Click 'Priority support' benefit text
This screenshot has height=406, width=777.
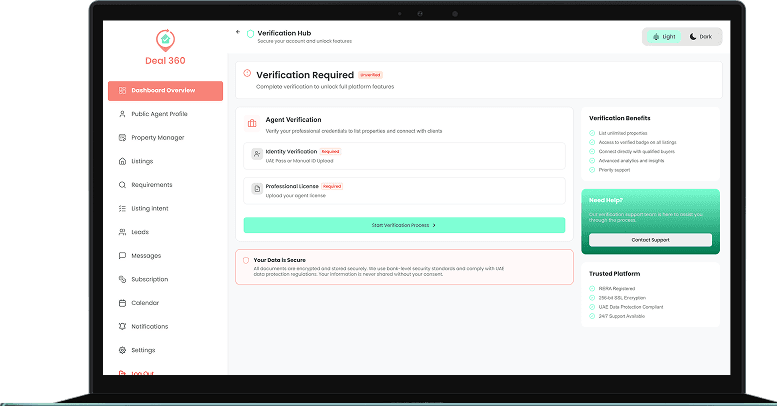click(x=614, y=170)
